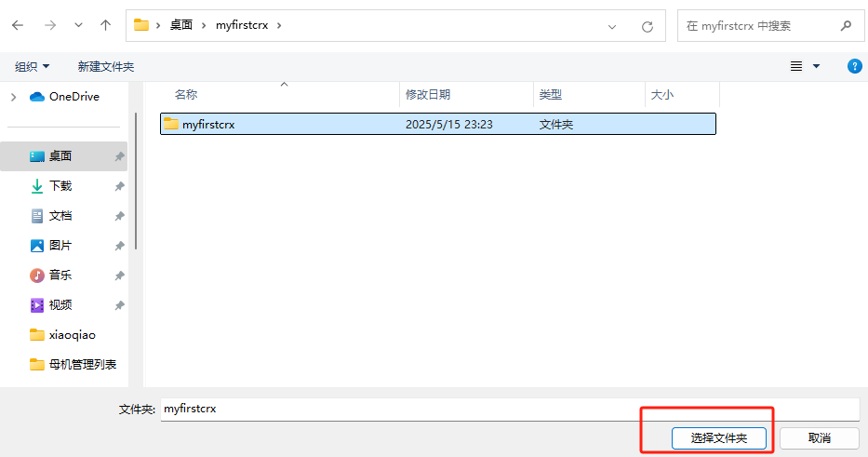Refresh the current folder view
Screen dimensions: 868x457
coord(648,26)
